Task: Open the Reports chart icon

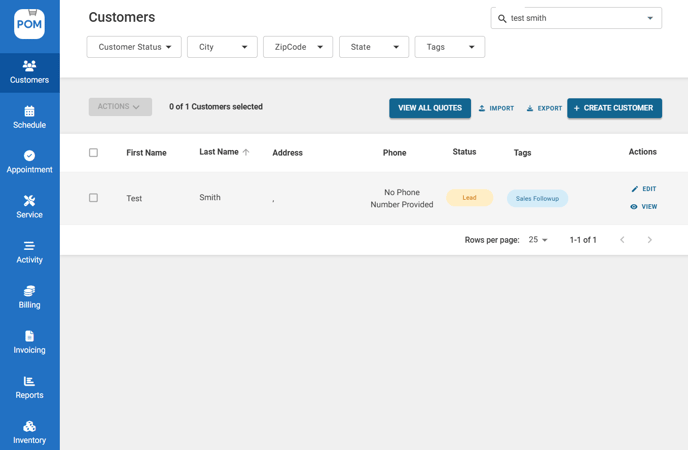Action: click(x=29, y=381)
